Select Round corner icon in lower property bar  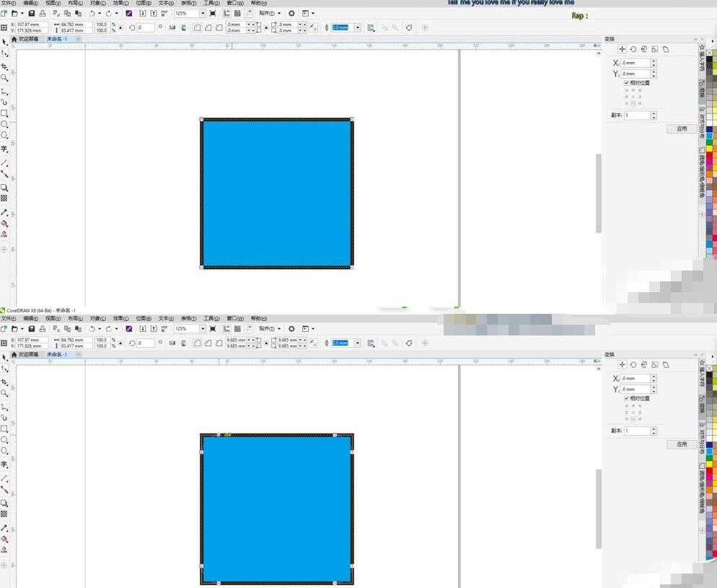[197, 343]
